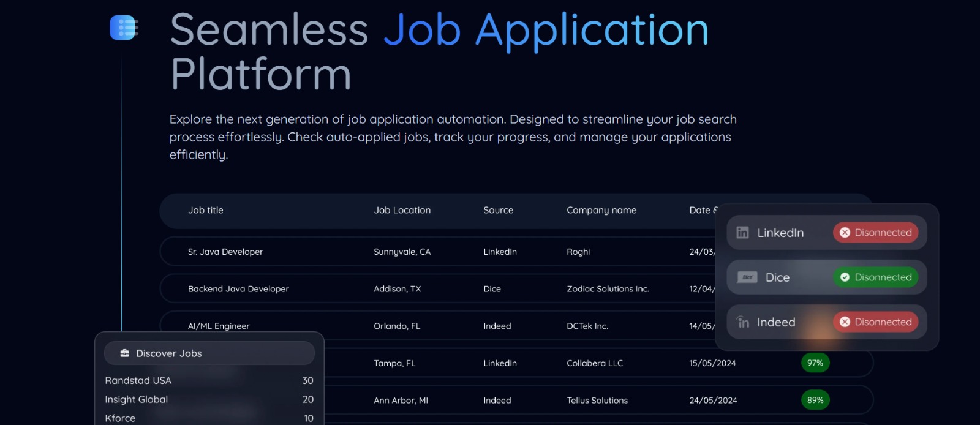Select Randstad USA in Discover Jobs list
This screenshot has width=980, height=425.
tap(138, 380)
